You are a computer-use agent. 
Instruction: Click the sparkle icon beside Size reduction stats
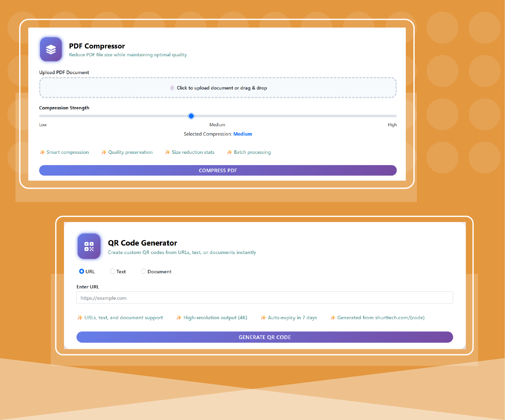tap(168, 152)
